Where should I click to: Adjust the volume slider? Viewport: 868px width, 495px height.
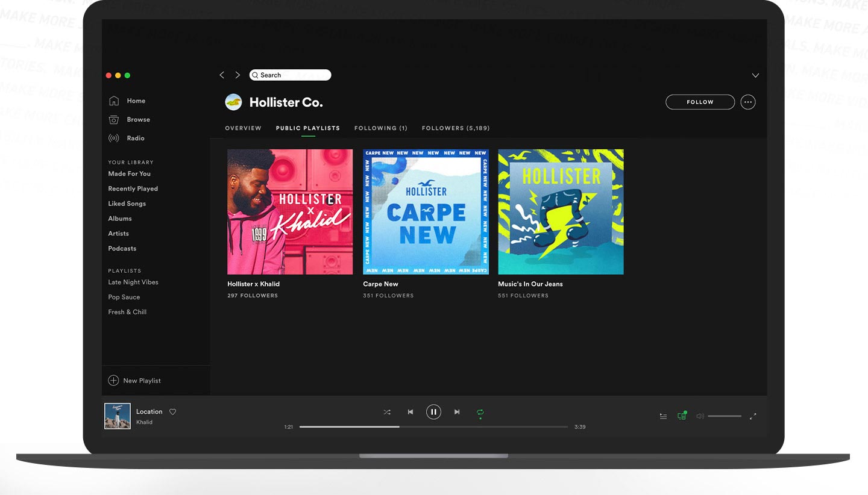pos(725,416)
